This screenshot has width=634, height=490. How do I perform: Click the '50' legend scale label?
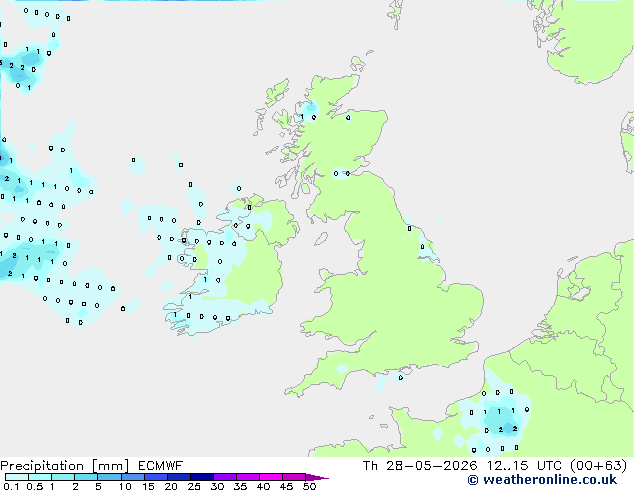(309, 486)
